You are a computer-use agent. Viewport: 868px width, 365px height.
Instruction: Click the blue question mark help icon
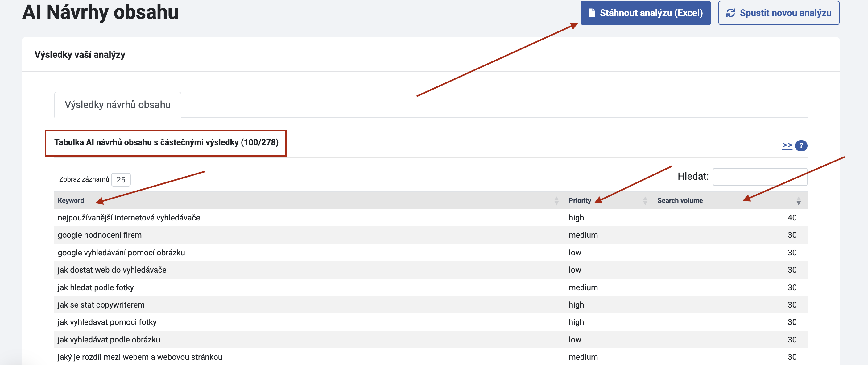coord(801,146)
